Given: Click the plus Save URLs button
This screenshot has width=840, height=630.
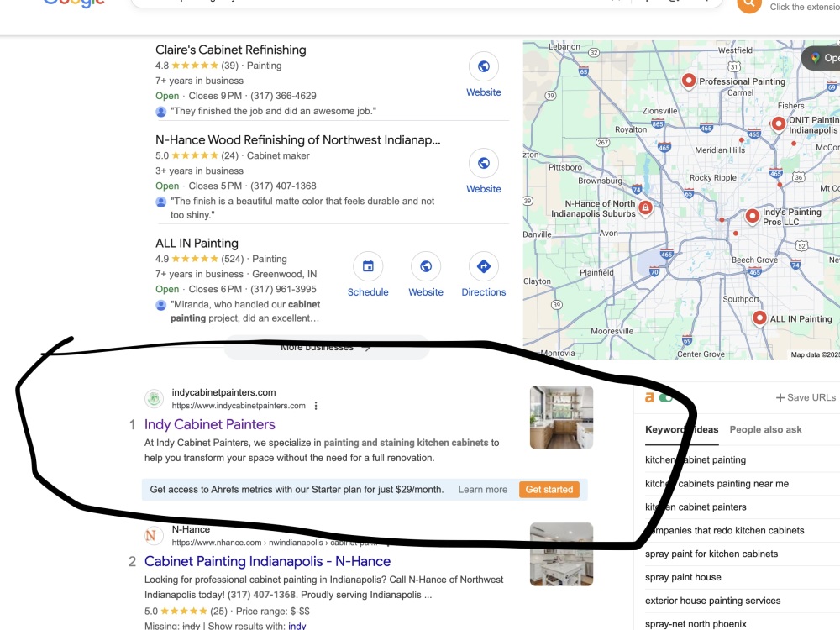Looking at the screenshot, I should (x=806, y=397).
